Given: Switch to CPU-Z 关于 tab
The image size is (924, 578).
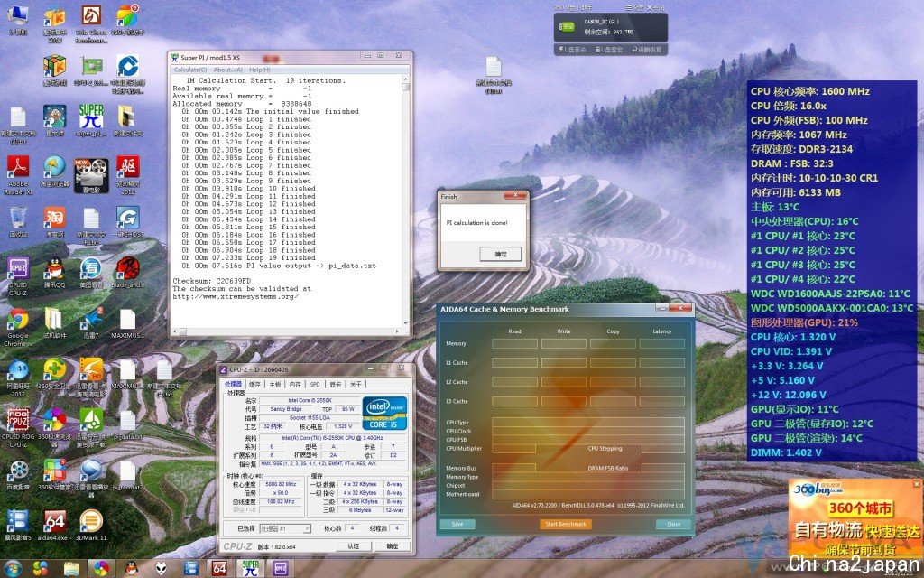Looking at the screenshot, I should pos(356,384).
